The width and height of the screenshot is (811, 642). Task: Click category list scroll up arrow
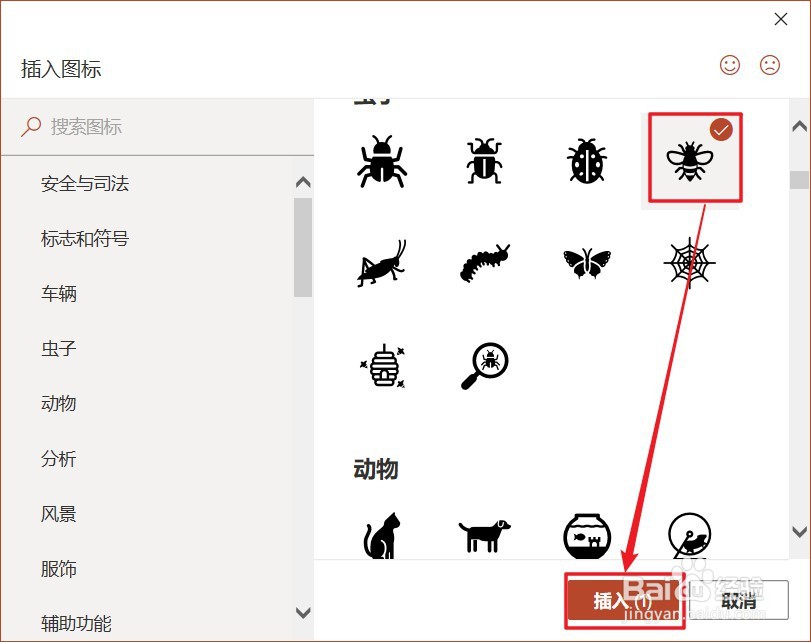[x=303, y=182]
